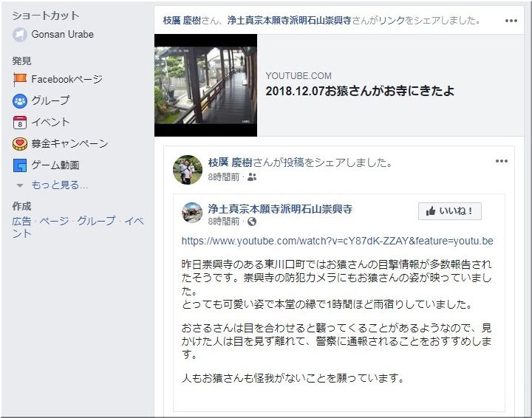
Task: Click the friends audience icon under 8時間前
Action: click(x=252, y=177)
